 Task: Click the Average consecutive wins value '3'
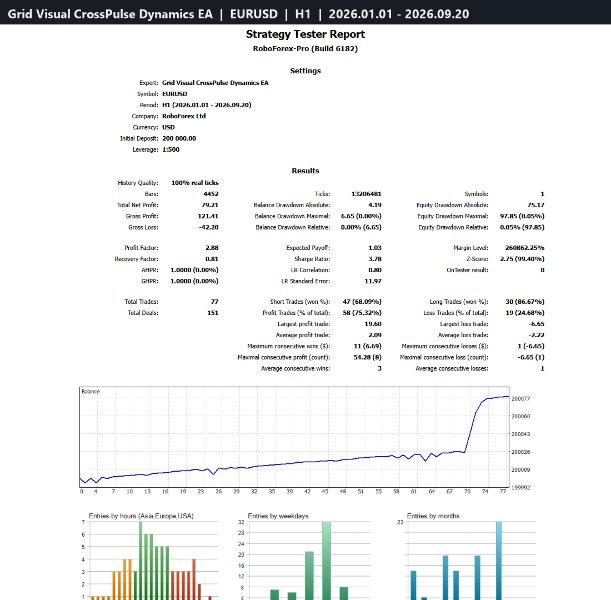(x=379, y=369)
